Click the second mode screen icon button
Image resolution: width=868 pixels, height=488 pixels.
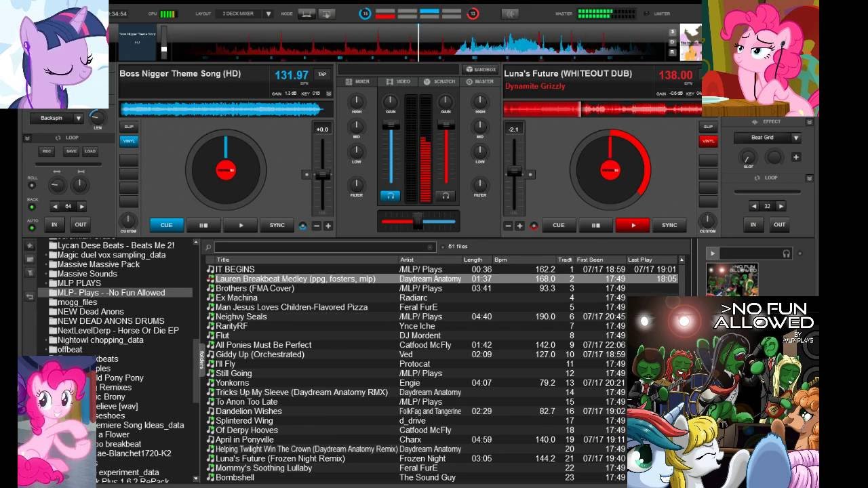326,14
